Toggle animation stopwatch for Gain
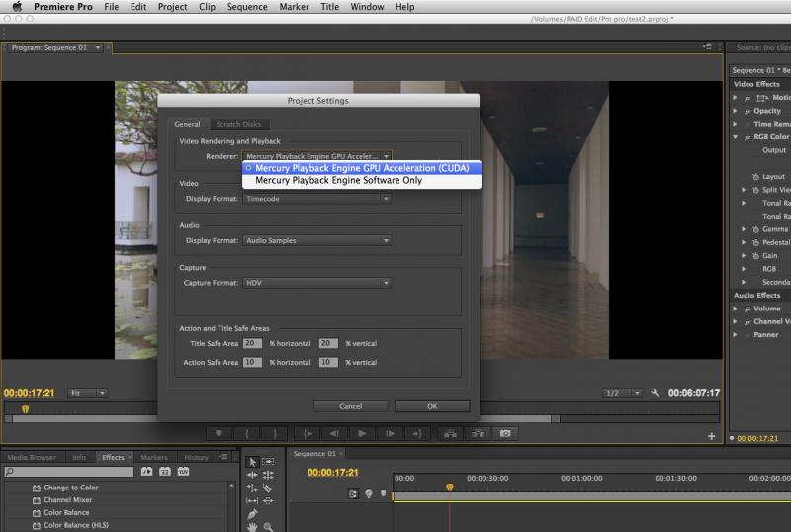Image resolution: width=791 pixels, height=532 pixels. (755, 256)
